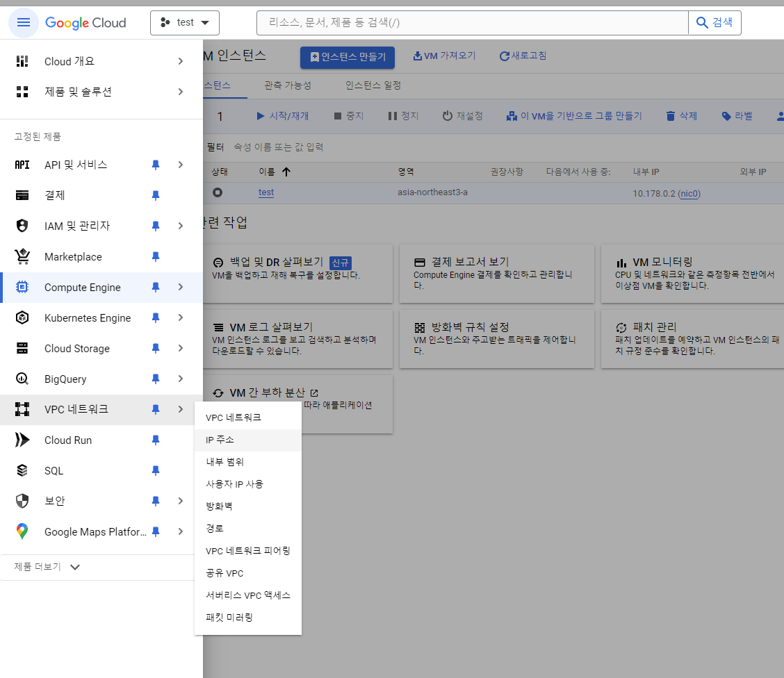Select 내부 범위 submenu entry
The image size is (784, 678).
coord(248,462)
